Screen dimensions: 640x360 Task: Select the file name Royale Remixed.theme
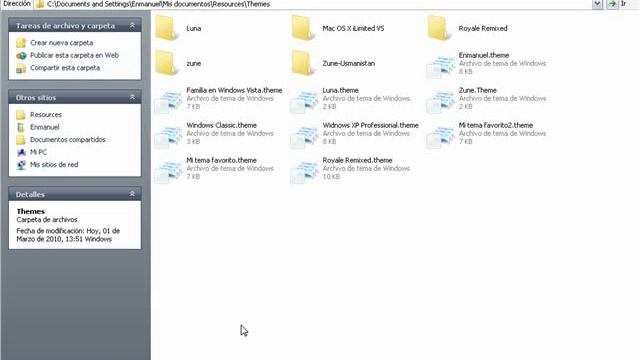[x=357, y=160]
